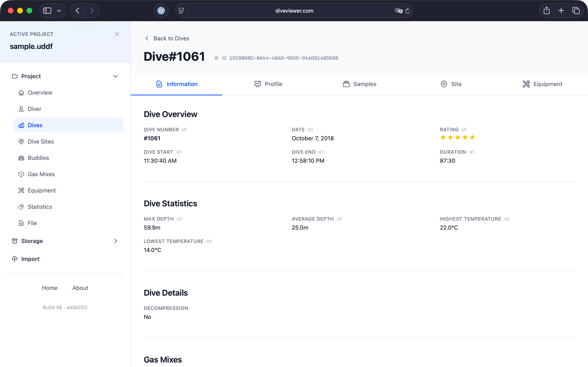Click the code icon beside Max Depth
The width and height of the screenshot is (588, 367).
tap(179, 219)
